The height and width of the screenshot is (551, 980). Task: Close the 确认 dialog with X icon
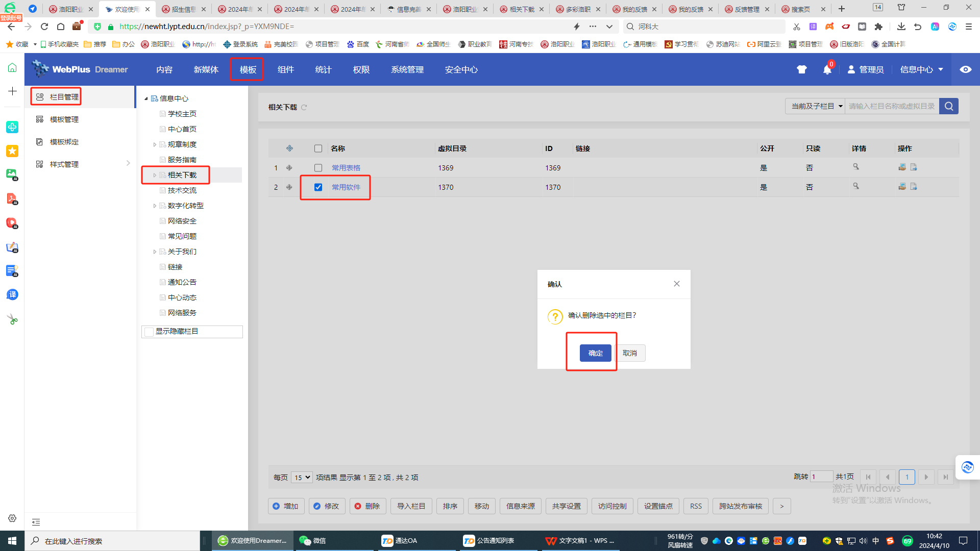[677, 284]
